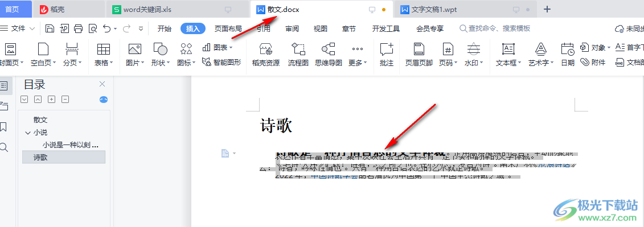Insert a table from the 表格 icon
Viewport: 644px width, 227px height.
pyautogui.click(x=104, y=49)
